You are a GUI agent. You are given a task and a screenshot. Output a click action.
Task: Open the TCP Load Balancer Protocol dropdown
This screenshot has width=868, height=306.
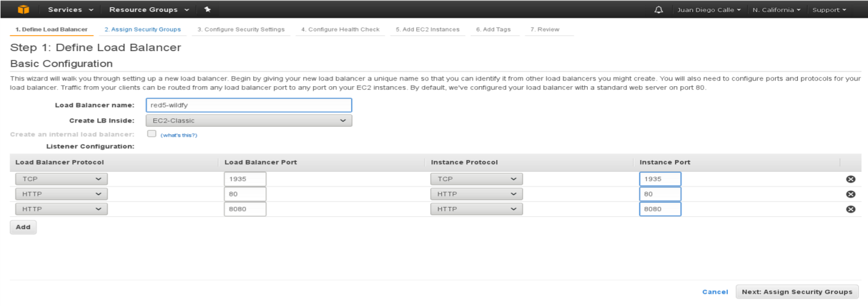click(x=61, y=179)
